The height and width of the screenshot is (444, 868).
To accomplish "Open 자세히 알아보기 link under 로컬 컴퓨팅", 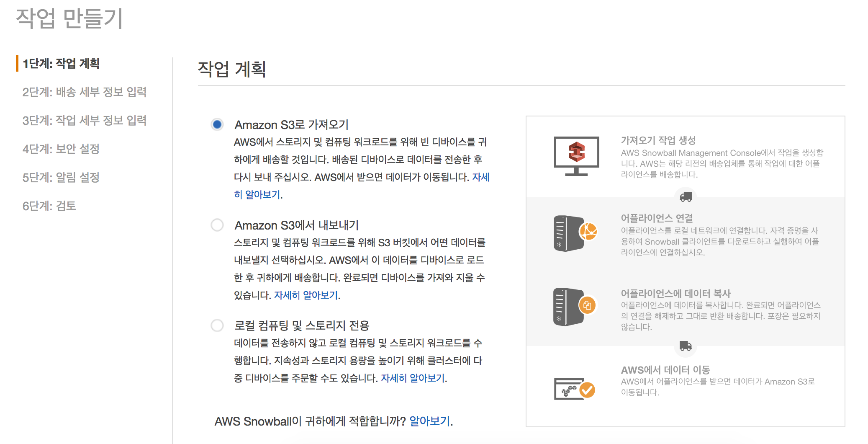I will tap(413, 378).
